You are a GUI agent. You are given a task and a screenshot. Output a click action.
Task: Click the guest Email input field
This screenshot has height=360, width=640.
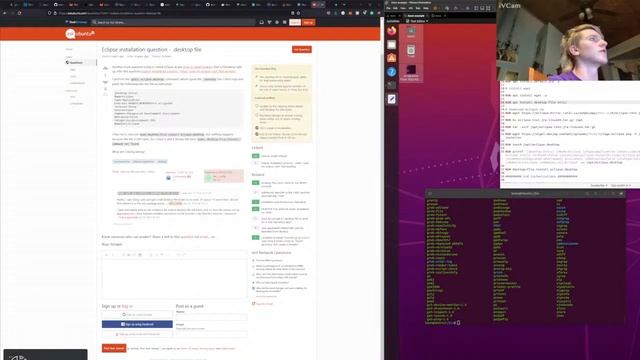(211, 334)
